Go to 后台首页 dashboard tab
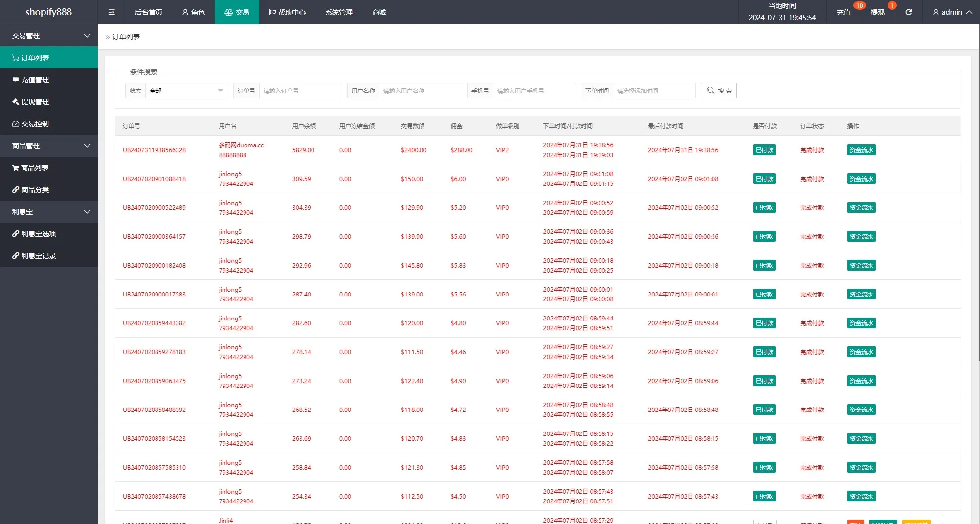The width and height of the screenshot is (980, 524). (x=149, y=12)
